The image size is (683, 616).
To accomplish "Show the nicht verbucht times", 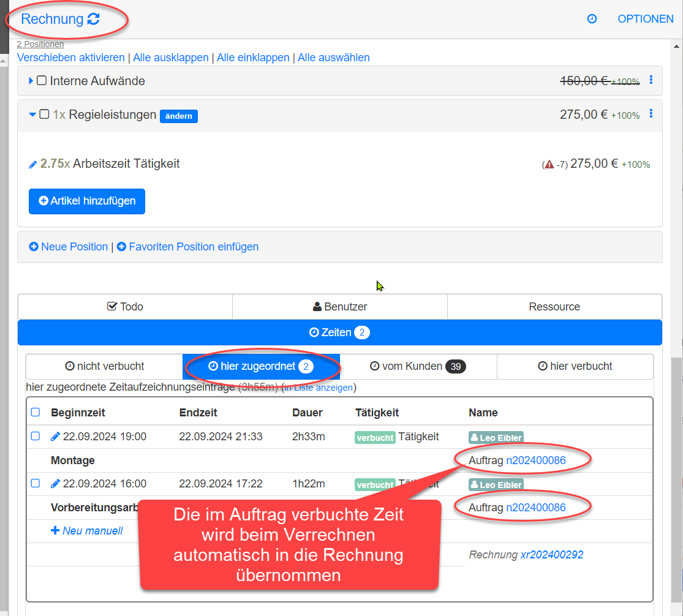I will click(105, 366).
